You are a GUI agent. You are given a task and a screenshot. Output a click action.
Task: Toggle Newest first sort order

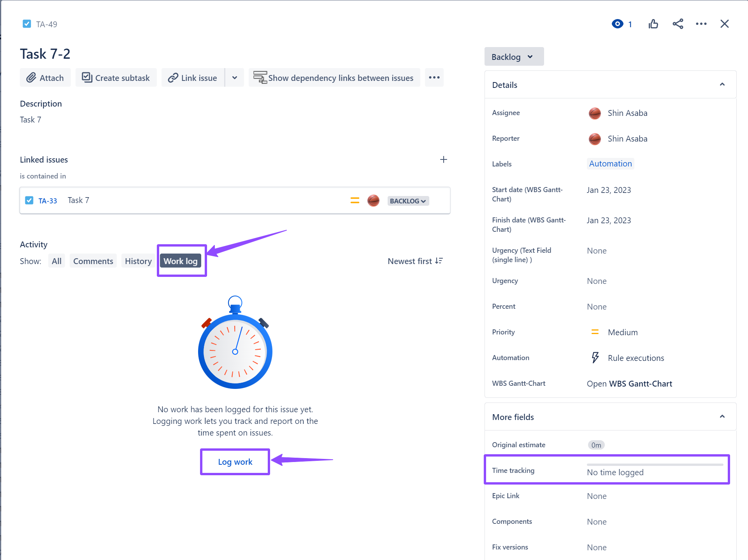[415, 261]
